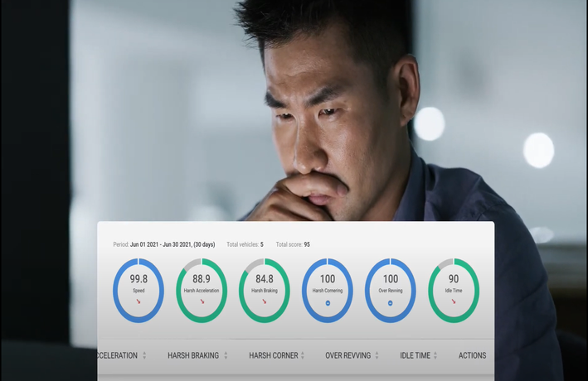Click sort arrows next to OVER REVVING

tap(377, 355)
